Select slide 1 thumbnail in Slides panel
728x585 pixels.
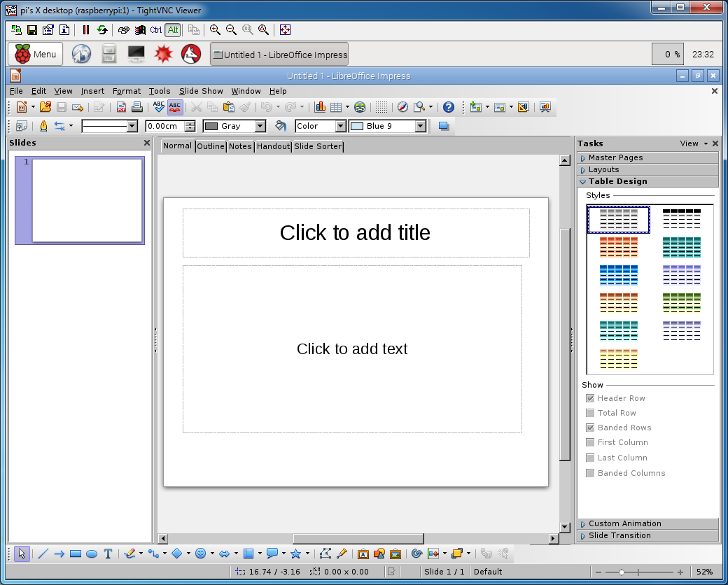tap(80, 200)
